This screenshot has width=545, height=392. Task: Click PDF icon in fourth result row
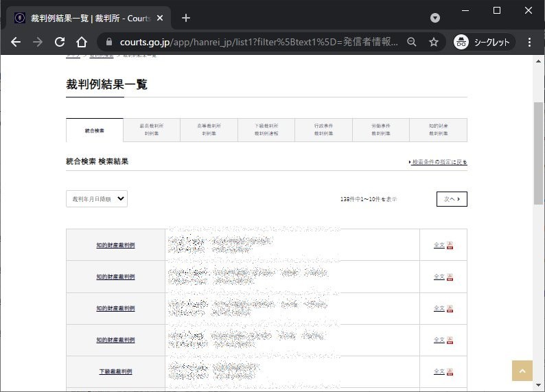[x=450, y=341]
